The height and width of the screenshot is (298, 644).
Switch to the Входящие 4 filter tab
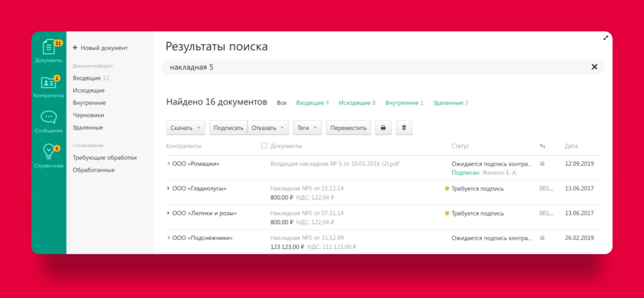(312, 103)
